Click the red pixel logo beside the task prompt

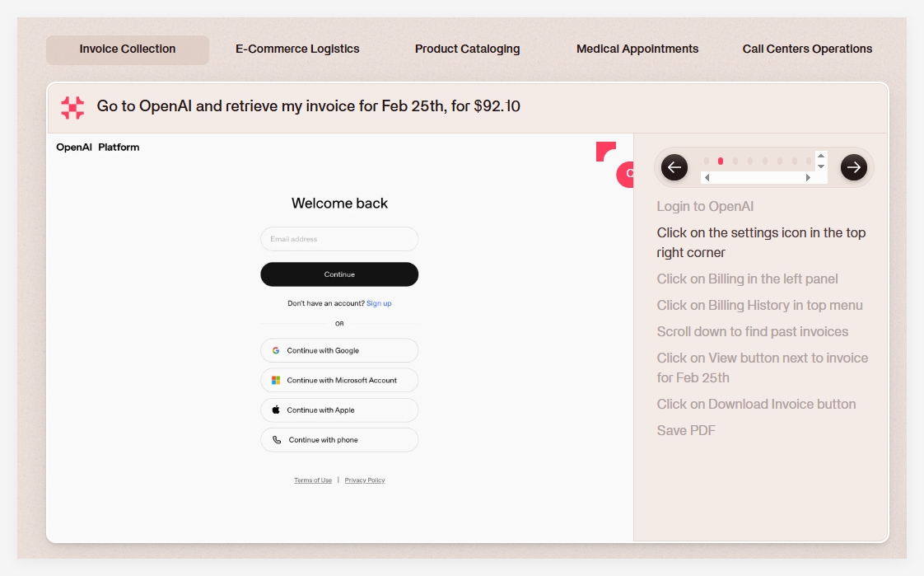coord(72,107)
